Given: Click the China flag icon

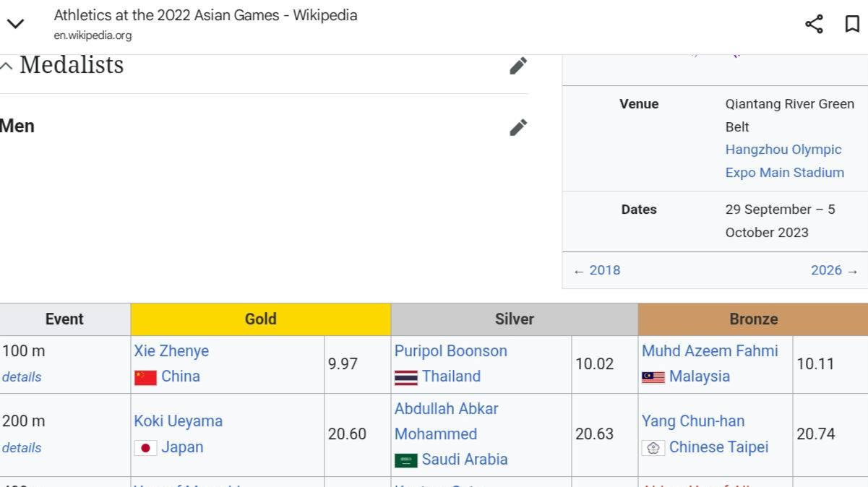Looking at the screenshot, I should pyautogui.click(x=145, y=377).
